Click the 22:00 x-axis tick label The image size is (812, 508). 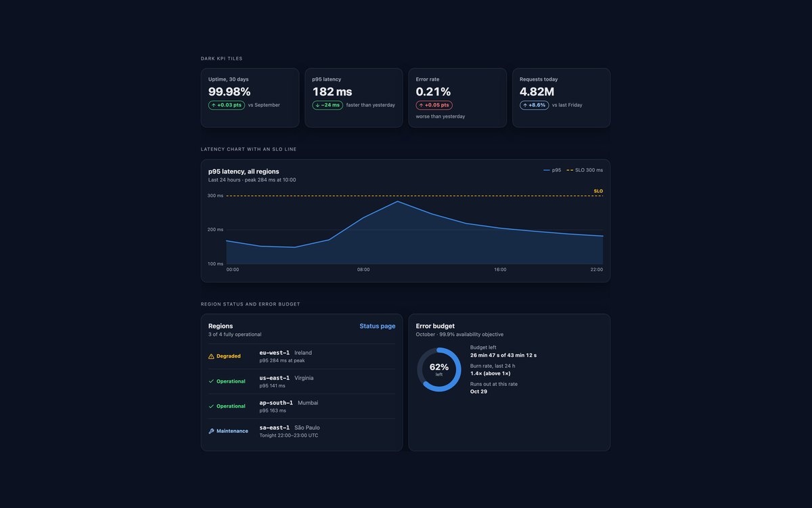coord(596,270)
